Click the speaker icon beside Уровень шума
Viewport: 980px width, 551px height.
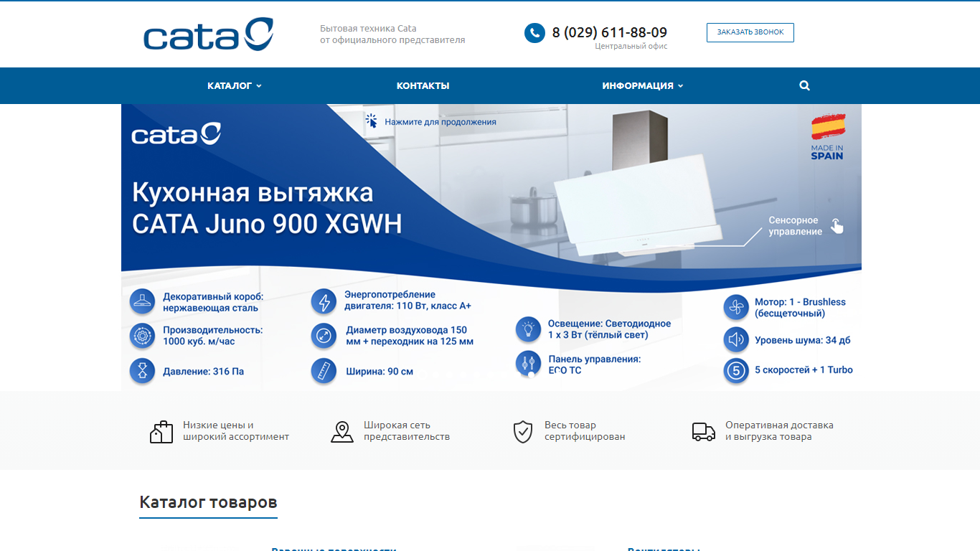coord(736,340)
